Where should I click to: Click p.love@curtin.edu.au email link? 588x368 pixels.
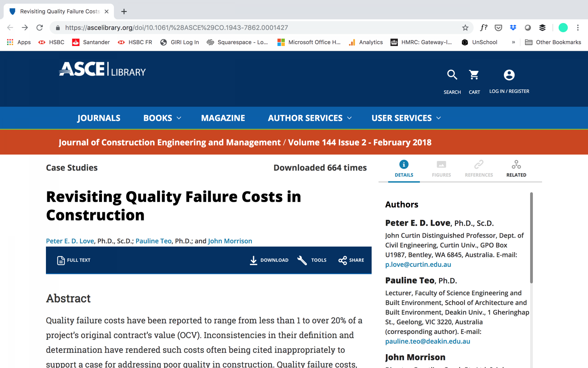418,264
